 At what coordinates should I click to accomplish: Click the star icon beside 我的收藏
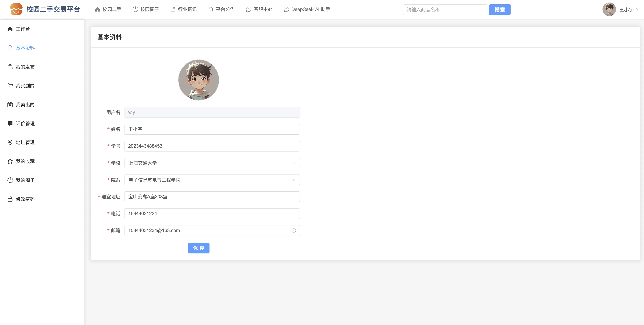10,161
